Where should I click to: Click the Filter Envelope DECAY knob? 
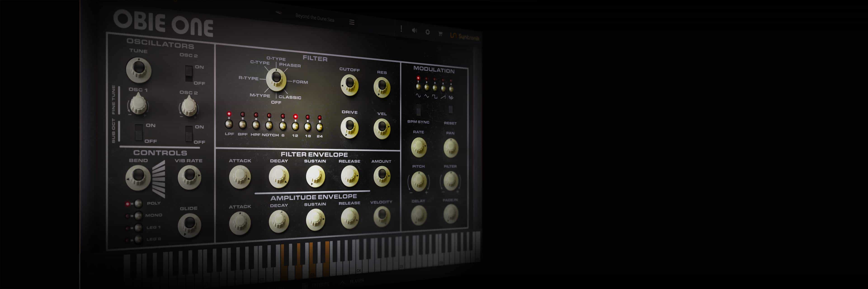(279, 176)
